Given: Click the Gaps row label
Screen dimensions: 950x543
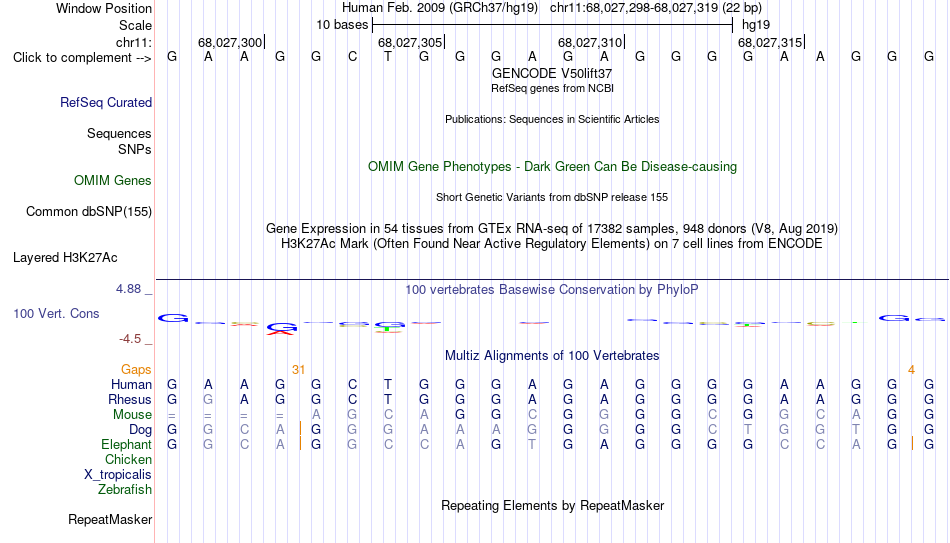Looking at the screenshot, I should pyautogui.click(x=136, y=370).
